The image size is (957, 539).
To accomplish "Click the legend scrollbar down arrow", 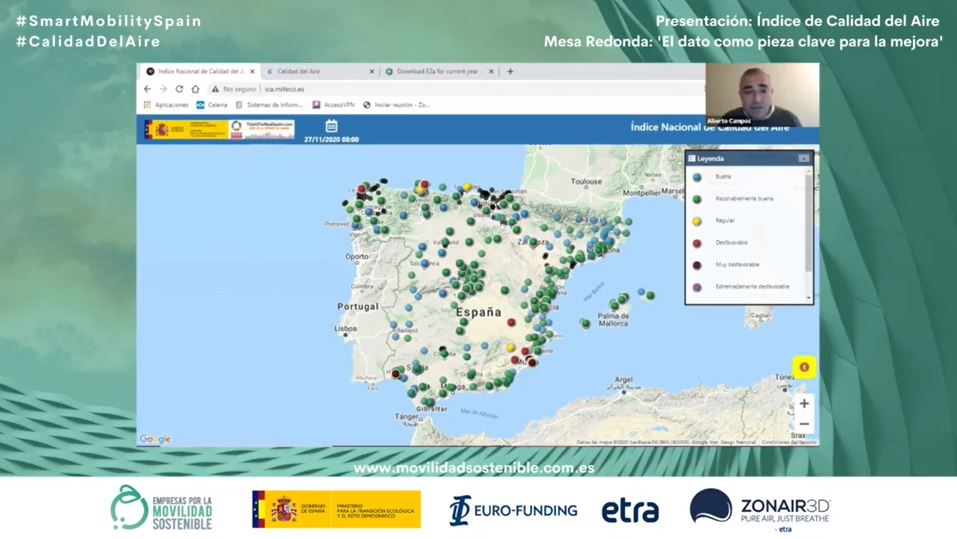I will [x=809, y=298].
